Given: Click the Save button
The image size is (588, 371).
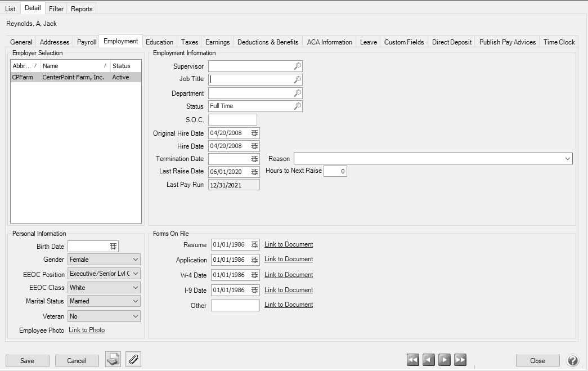Looking at the screenshot, I should (27, 361).
